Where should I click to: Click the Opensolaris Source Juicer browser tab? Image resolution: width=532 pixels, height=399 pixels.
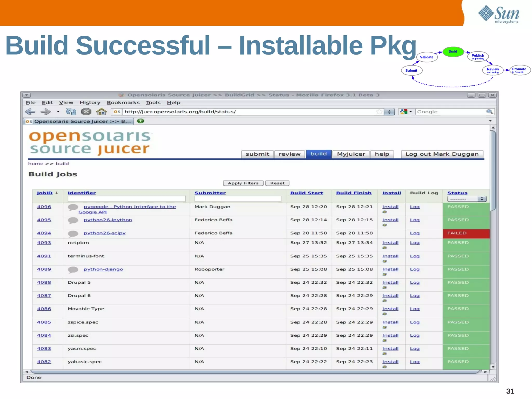click(78, 121)
